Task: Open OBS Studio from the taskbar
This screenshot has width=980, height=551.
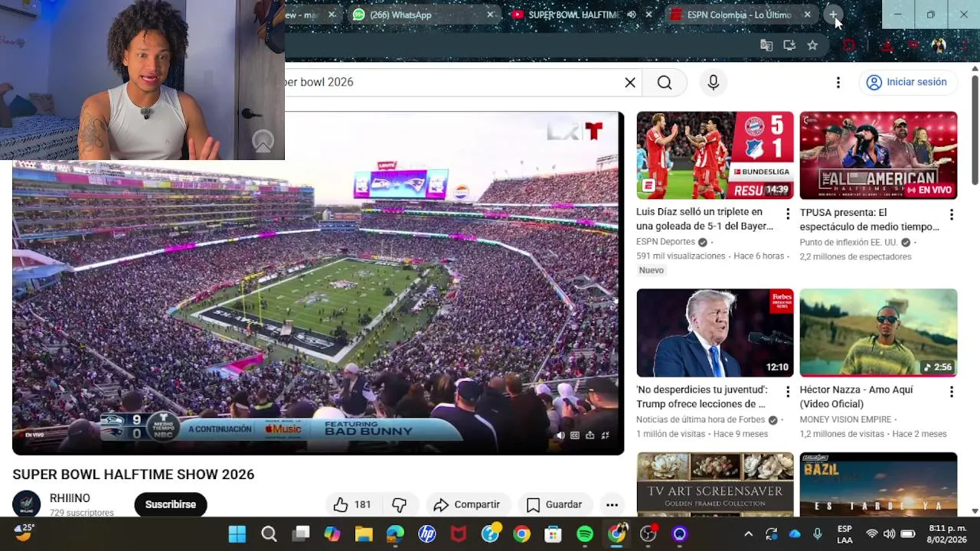Action: click(x=648, y=534)
